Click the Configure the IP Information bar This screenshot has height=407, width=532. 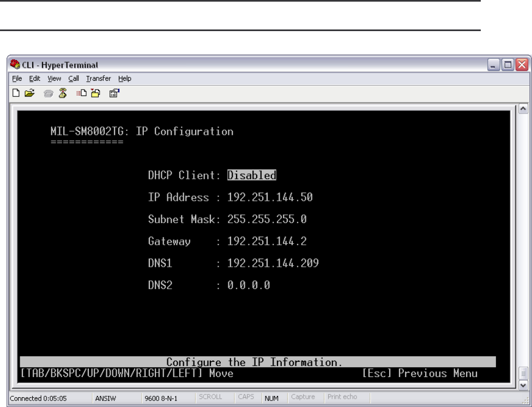pyautogui.click(x=258, y=362)
